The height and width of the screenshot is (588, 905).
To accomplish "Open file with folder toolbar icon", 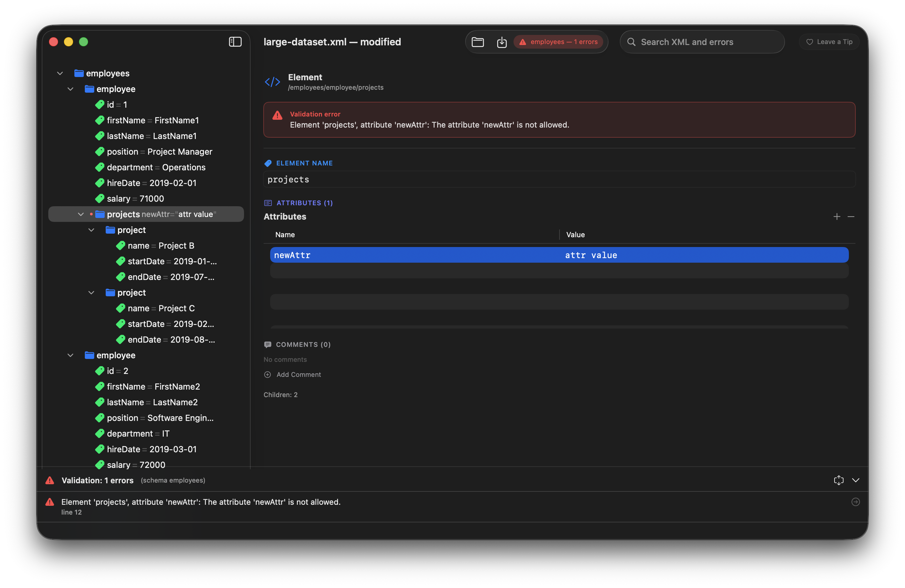I will click(x=478, y=42).
